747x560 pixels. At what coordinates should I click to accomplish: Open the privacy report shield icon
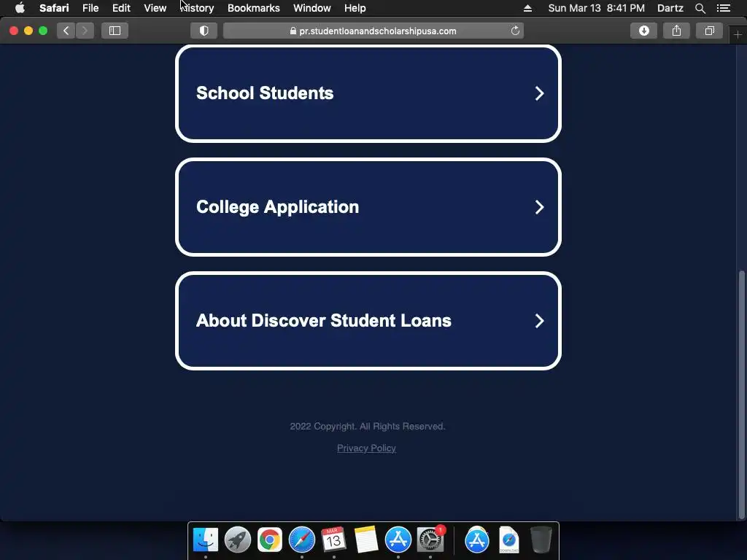click(x=204, y=31)
